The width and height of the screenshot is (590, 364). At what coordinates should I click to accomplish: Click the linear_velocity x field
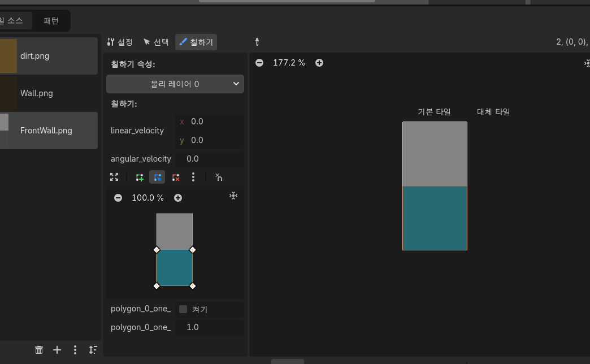[x=210, y=122]
